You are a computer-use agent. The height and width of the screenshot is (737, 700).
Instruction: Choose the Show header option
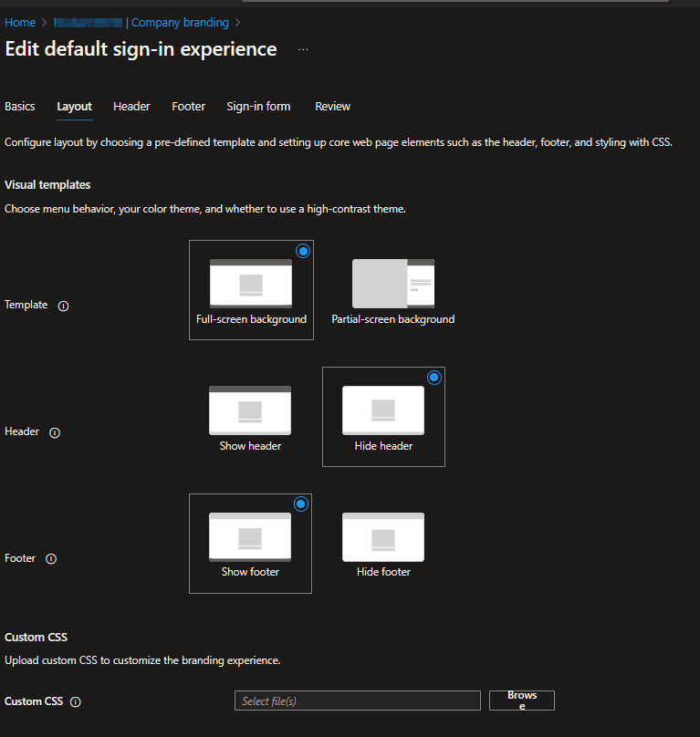pyautogui.click(x=250, y=417)
